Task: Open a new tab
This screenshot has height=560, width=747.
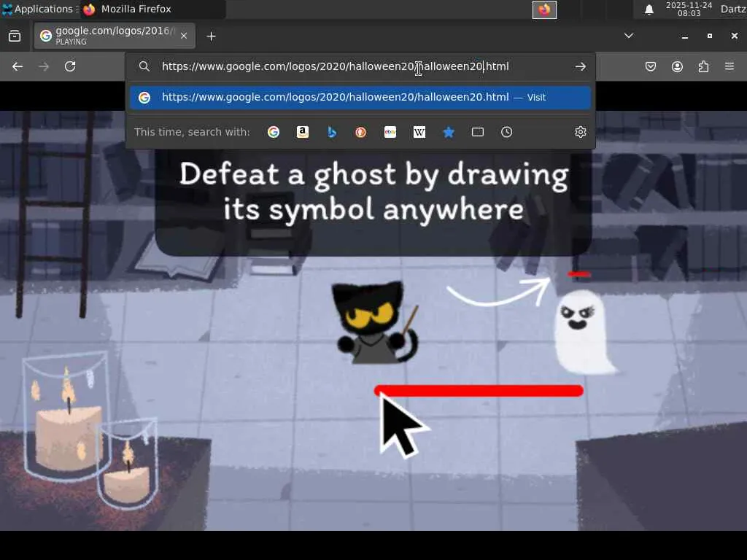Action: [211, 36]
